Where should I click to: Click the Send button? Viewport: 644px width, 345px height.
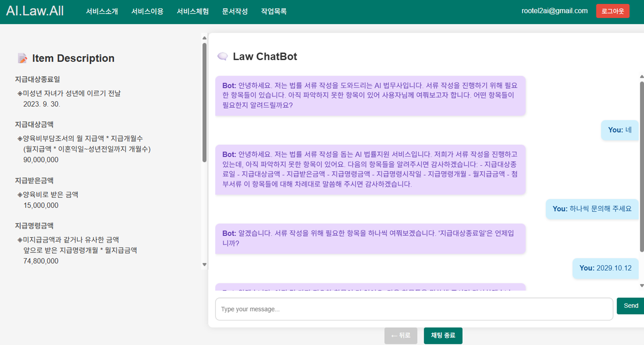(631, 306)
